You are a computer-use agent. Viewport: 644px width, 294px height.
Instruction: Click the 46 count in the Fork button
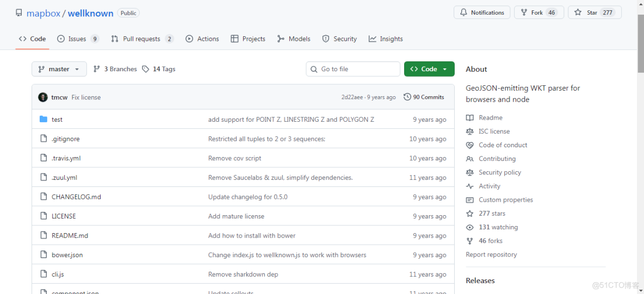tap(552, 12)
